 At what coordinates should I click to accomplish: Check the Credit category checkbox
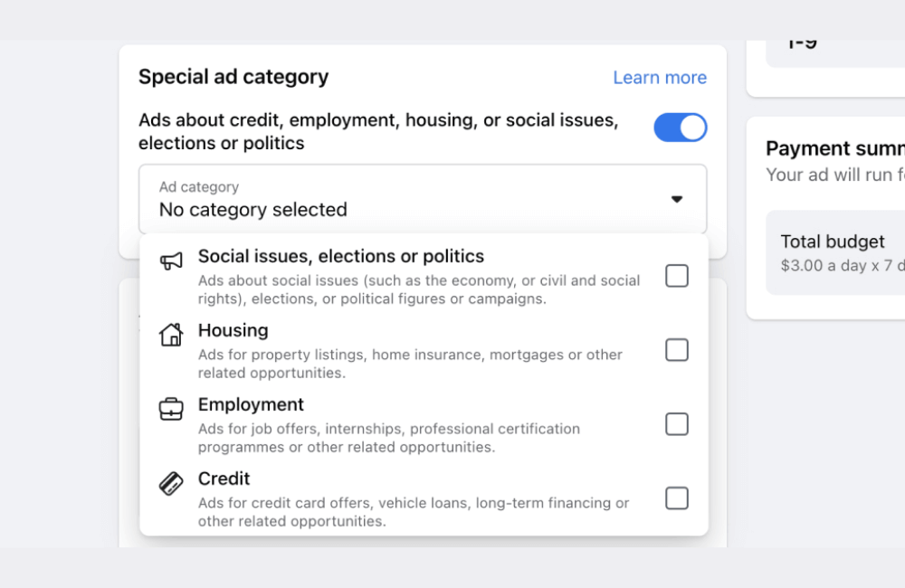tap(677, 498)
